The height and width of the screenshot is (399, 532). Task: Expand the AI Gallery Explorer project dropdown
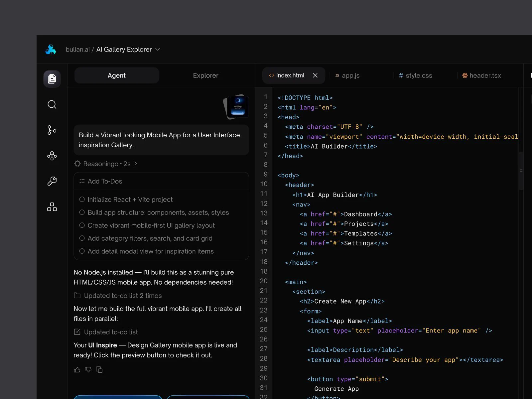tap(158, 50)
